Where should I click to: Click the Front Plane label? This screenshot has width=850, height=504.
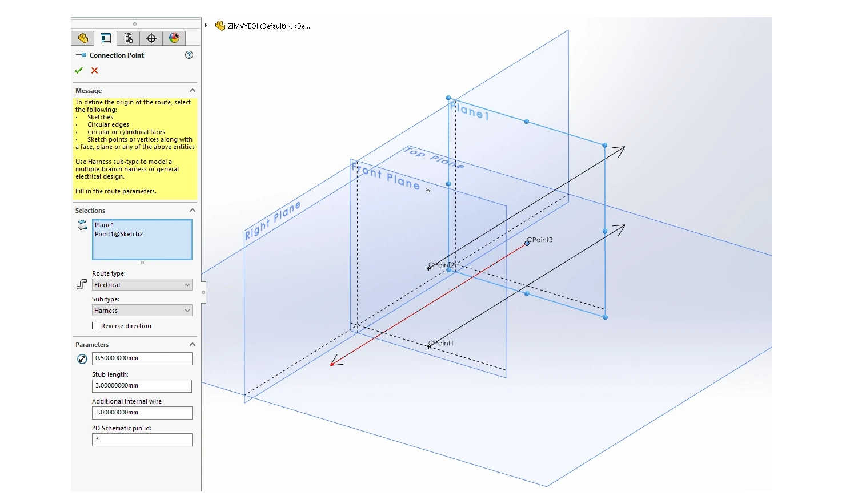coord(386,176)
